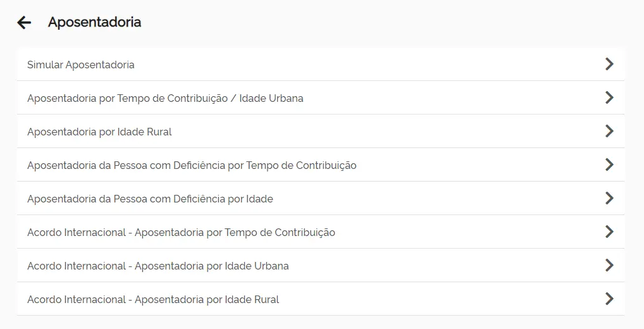Expand Acordo Internacional Tempo de Contribuição chevron

(x=609, y=232)
